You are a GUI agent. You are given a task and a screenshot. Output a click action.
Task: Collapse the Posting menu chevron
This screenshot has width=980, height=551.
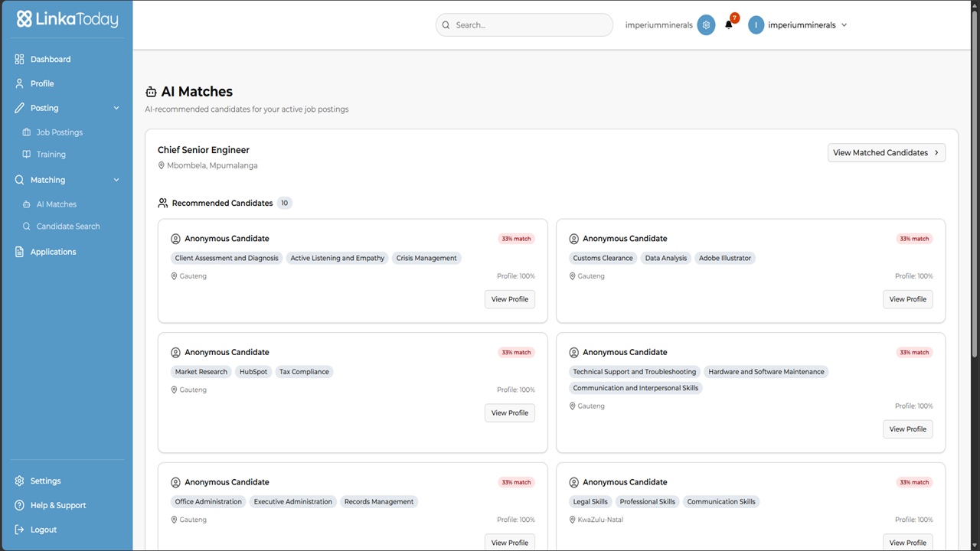click(116, 108)
